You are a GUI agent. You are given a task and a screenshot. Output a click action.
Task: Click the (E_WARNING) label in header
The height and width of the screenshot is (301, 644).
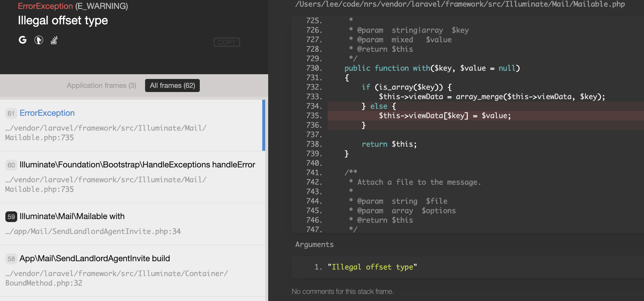pyautogui.click(x=101, y=6)
